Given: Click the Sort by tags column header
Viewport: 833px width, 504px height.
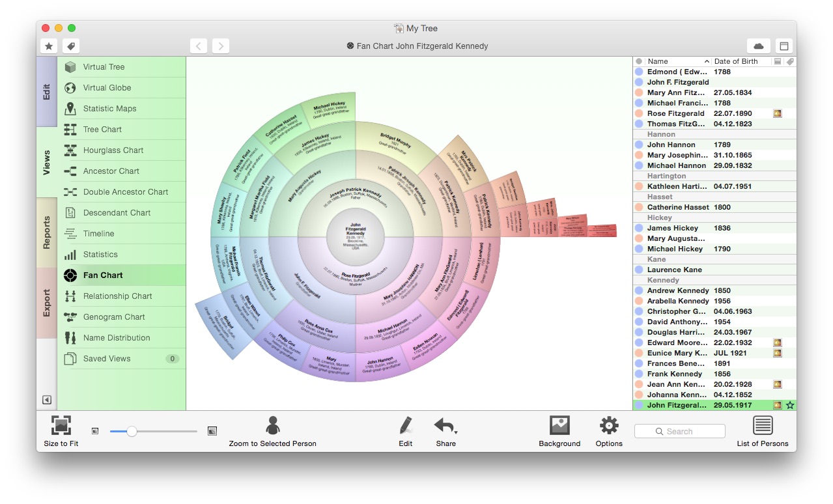Looking at the screenshot, I should [x=789, y=61].
